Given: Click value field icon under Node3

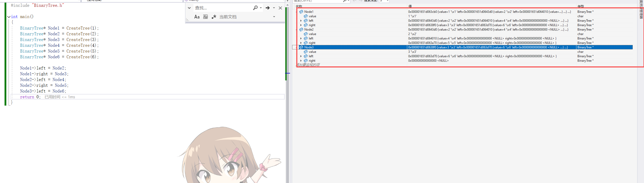Looking at the screenshot, I should click(306, 52).
